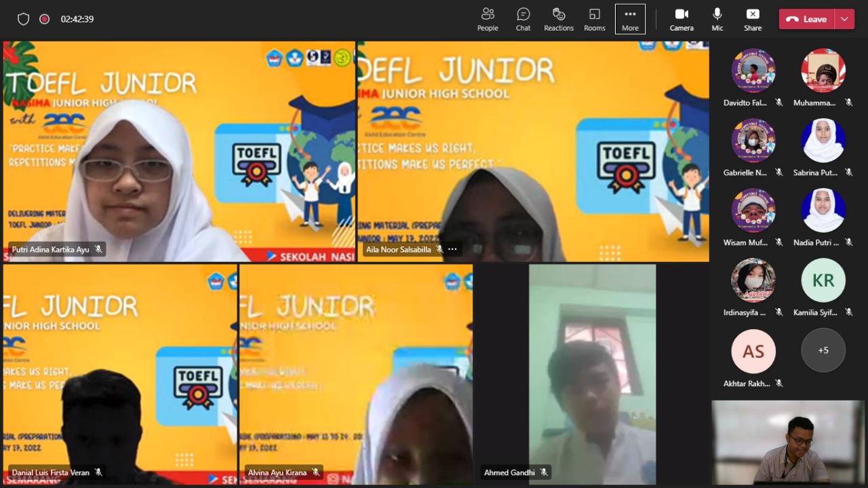
Task: Open breakout Rooms
Action: pos(594,19)
